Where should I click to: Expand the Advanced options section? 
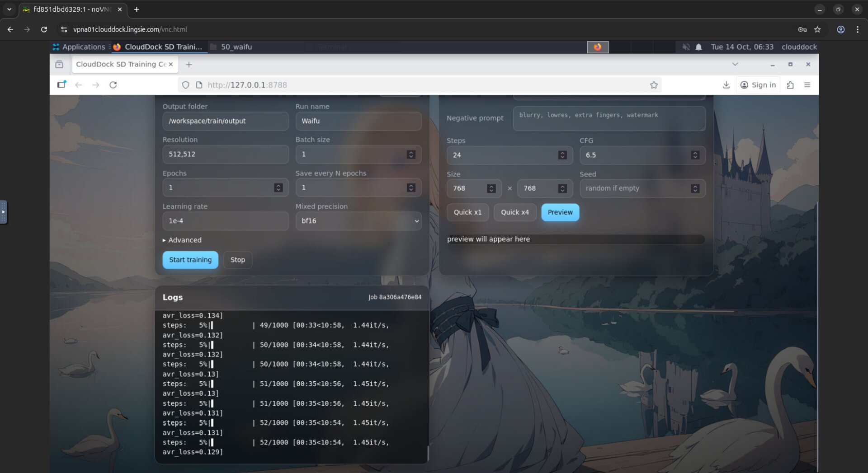[182, 240]
